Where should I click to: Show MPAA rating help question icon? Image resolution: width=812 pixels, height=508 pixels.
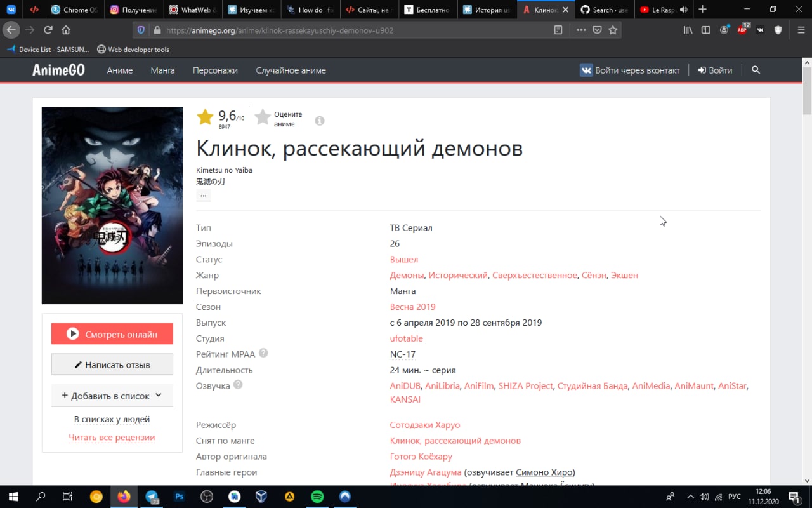(263, 353)
